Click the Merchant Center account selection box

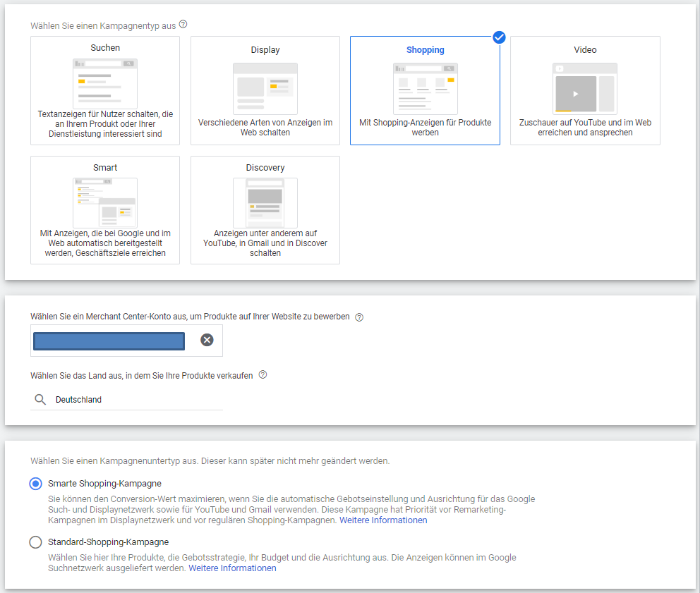(109, 341)
